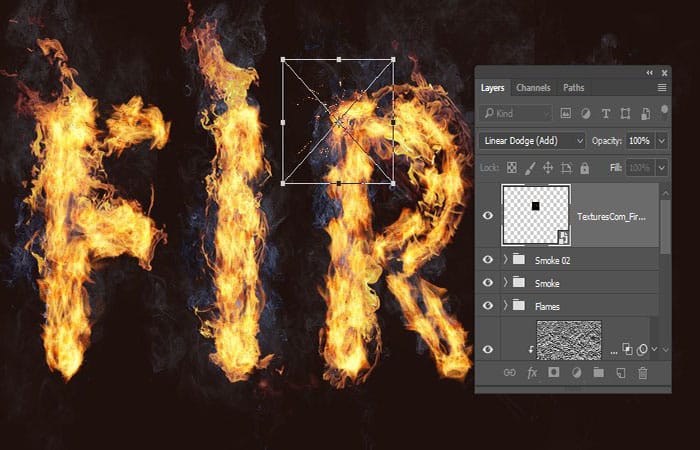Select the noise texture layer thumbnail
Screen dimensions: 700x450
pyautogui.click(x=569, y=340)
